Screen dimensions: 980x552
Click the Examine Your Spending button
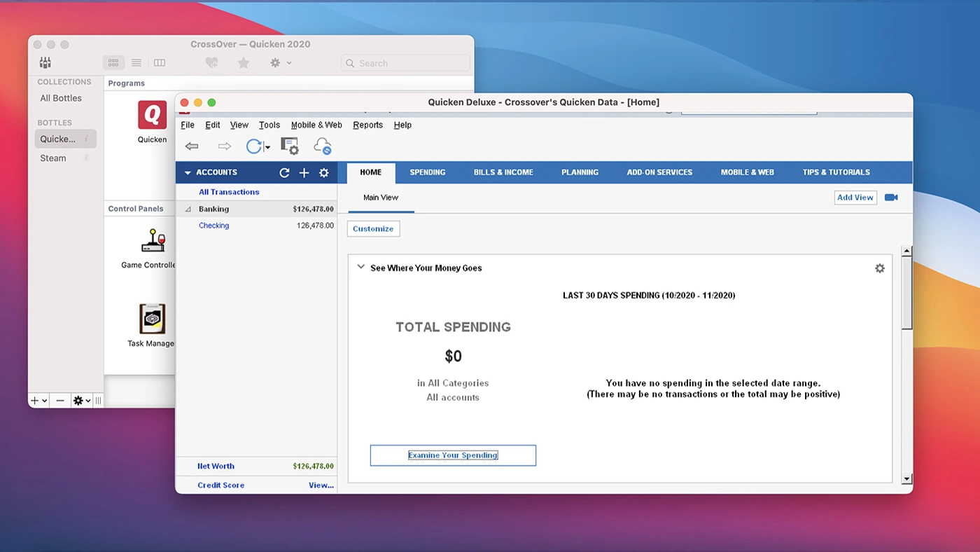pos(453,455)
